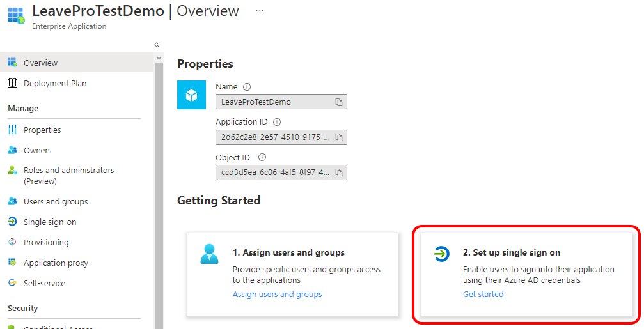The height and width of the screenshot is (329, 644).
Task: Click the Object ID input field
Action: coord(281,172)
